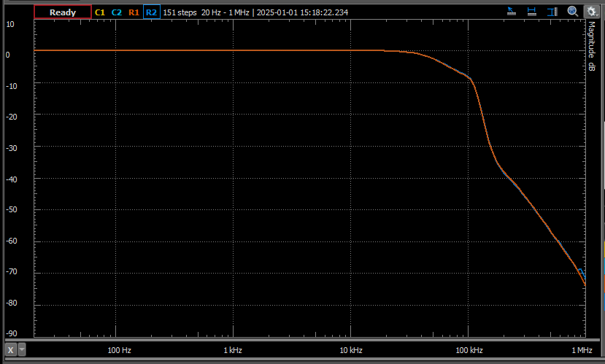Click the yellow color strip at right edge

(603, 250)
